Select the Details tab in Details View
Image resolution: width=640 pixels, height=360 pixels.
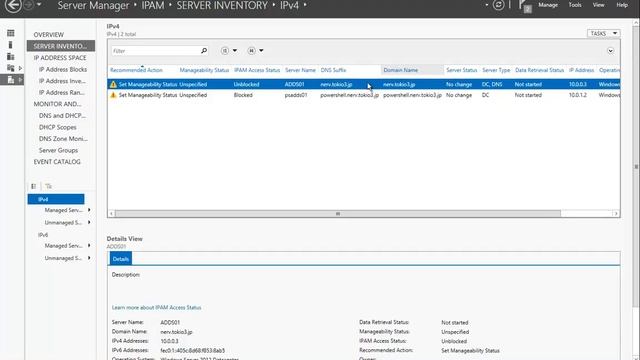click(x=120, y=259)
